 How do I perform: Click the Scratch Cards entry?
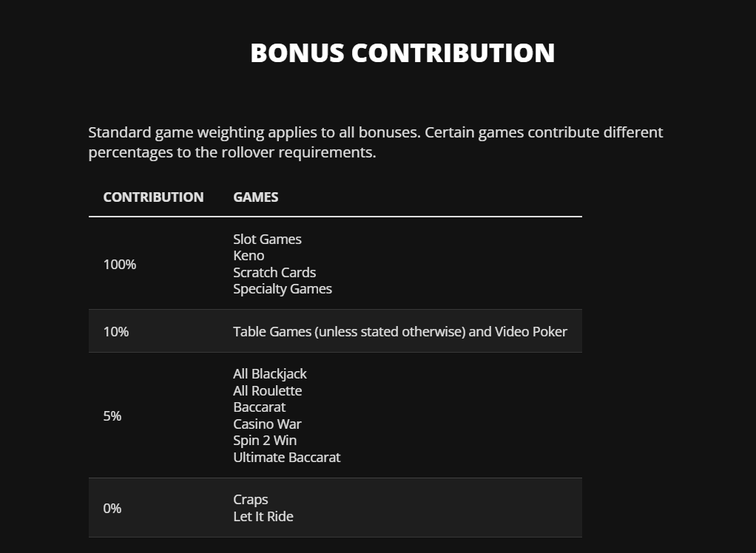tap(274, 273)
